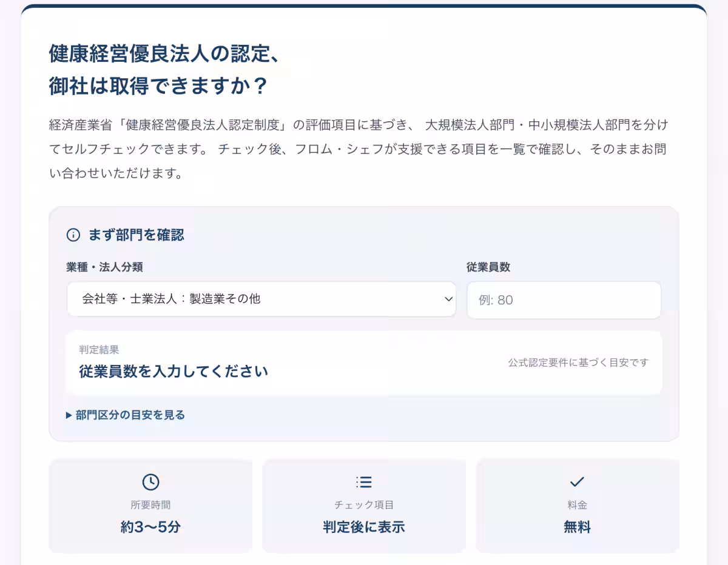
Task: Click the 無料 text
Action: (577, 527)
